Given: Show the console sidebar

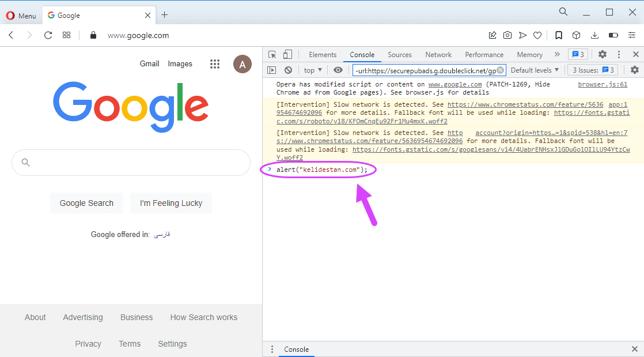Looking at the screenshot, I should point(271,70).
